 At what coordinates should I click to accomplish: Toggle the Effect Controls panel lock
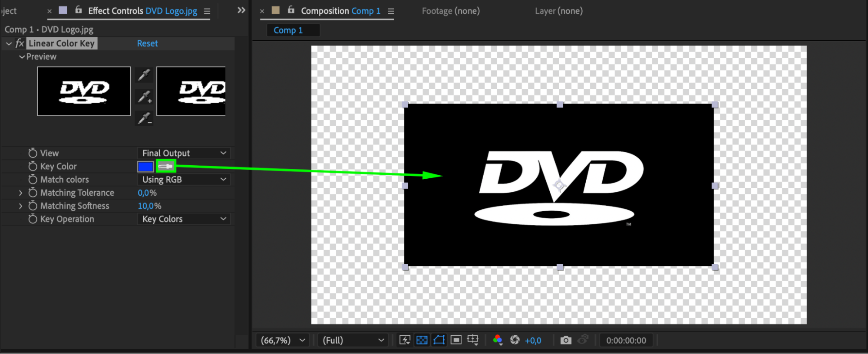(79, 10)
